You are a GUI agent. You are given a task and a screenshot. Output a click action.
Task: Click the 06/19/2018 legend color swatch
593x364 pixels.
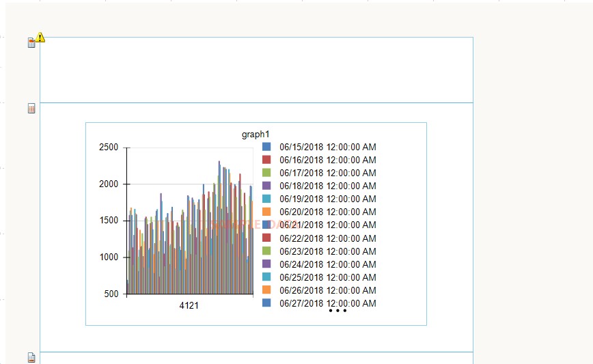click(x=266, y=199)
